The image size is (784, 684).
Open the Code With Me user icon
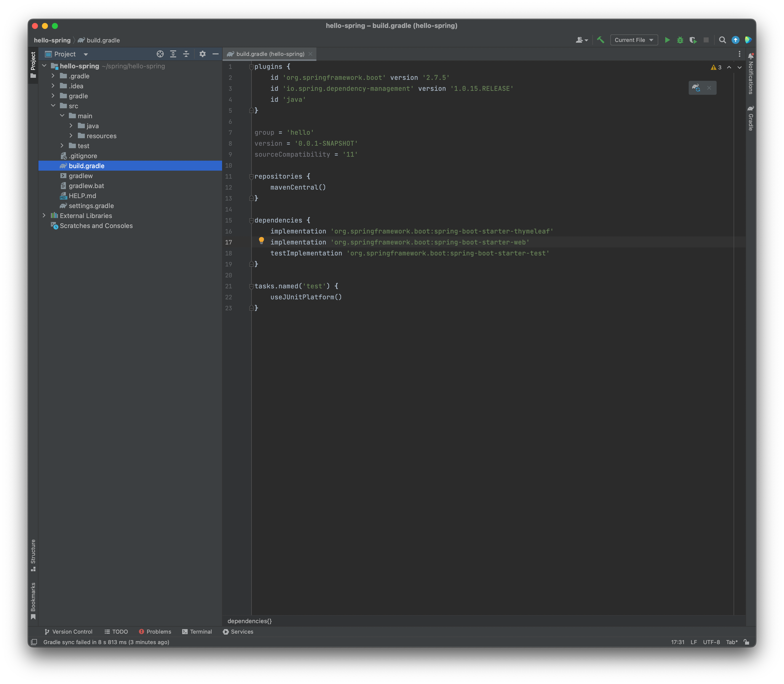pyautogui.click(x=582, y=40)
